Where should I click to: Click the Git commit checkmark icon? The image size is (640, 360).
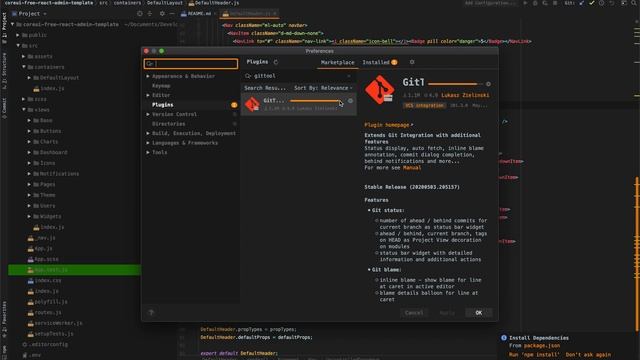591,3
